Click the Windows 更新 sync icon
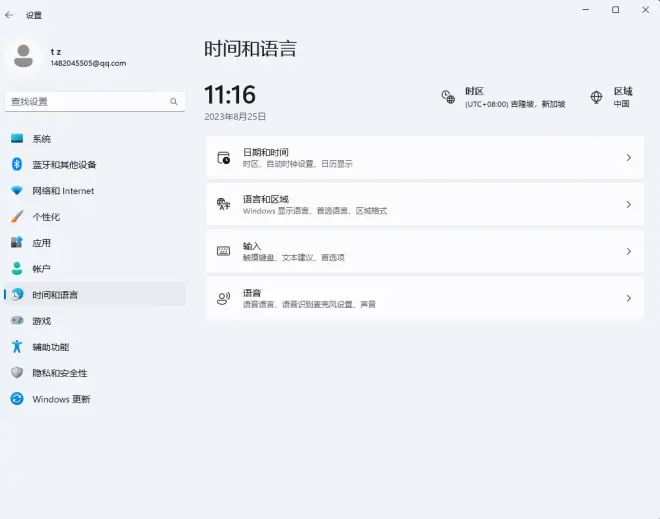 (17, 399)
